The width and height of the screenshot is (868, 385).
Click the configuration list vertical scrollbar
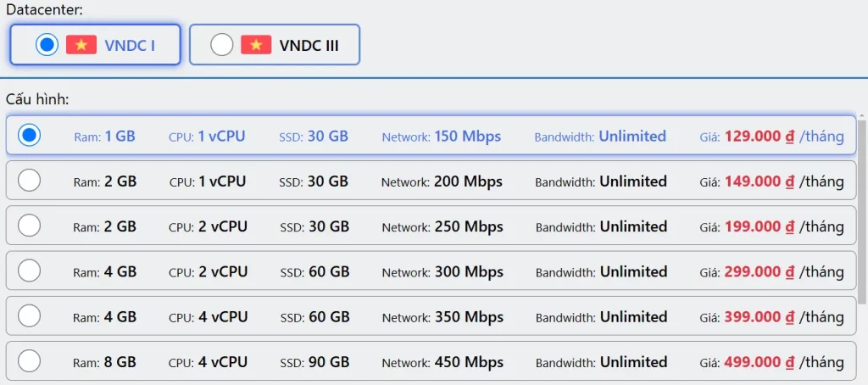(862, 212)
